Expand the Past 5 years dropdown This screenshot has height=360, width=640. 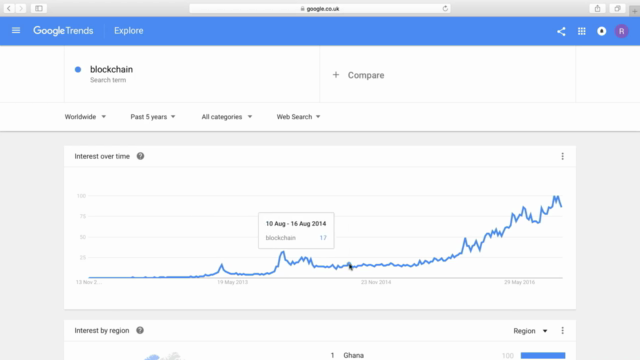(x=153, y=117)
